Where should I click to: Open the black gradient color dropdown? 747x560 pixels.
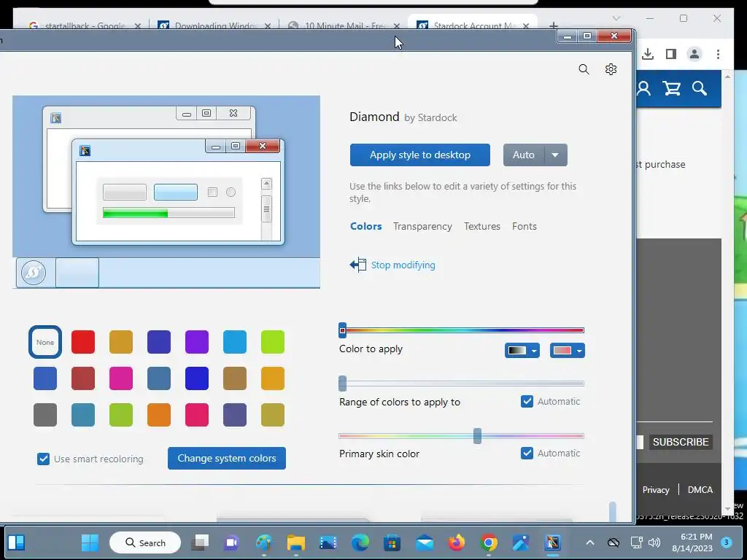522,351
